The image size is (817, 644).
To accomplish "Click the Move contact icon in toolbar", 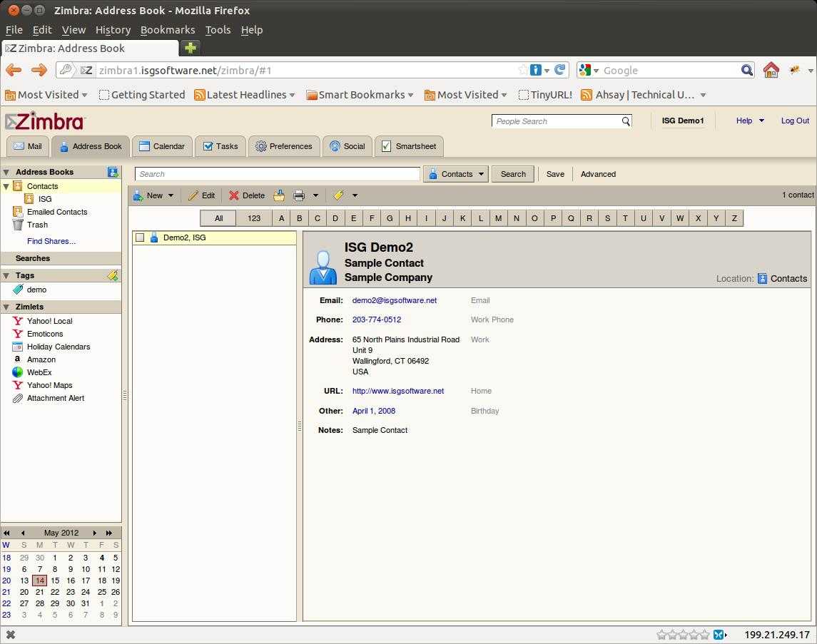I will pyautogui.click(x=279, y=195).
